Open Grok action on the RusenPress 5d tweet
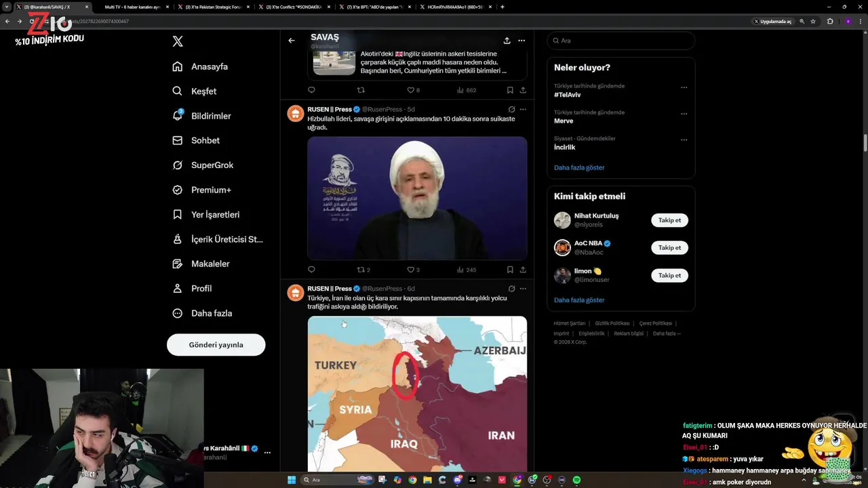Viewport: 868px width, 488px height. pos(511,109)
